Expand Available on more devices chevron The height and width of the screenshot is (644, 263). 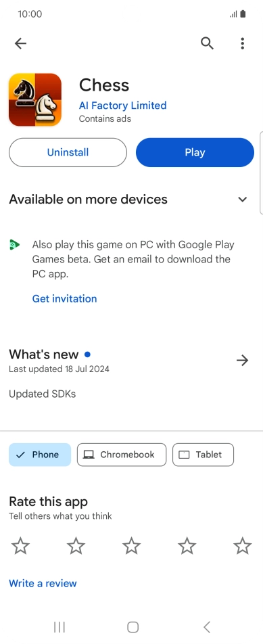pyautogui.click(x=243, y=200)
